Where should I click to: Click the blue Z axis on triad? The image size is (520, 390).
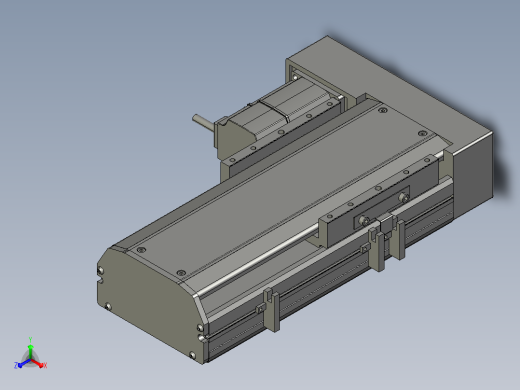pos(22,364)
